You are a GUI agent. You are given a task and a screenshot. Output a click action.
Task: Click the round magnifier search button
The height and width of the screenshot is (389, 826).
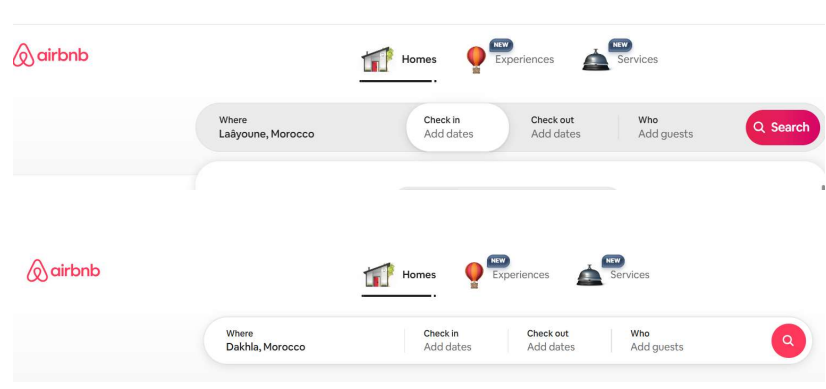(x=788, y=341)
